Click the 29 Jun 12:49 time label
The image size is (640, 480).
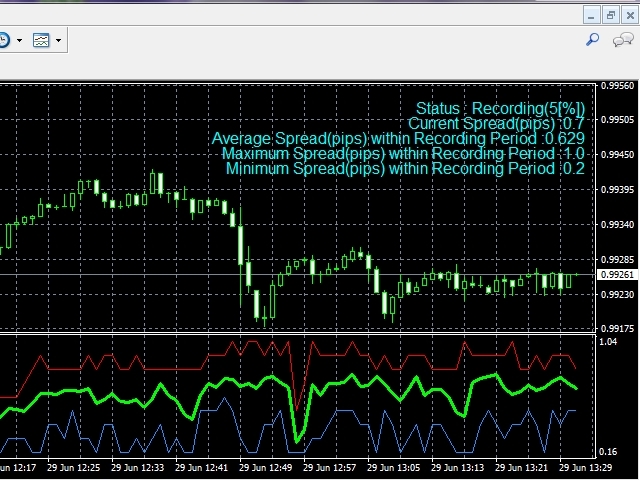click(x=265, y=468)
